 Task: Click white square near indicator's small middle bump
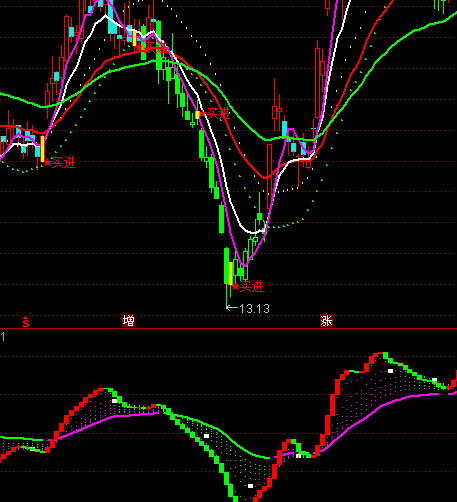point(298,456)
